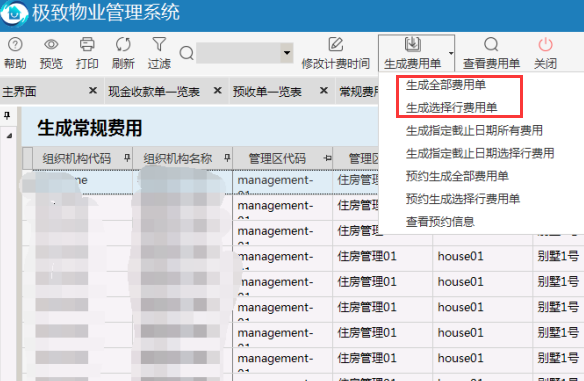Close the 主界面 tab
Viewport: 584px width, 381px height.
click(x=93, y=91)
